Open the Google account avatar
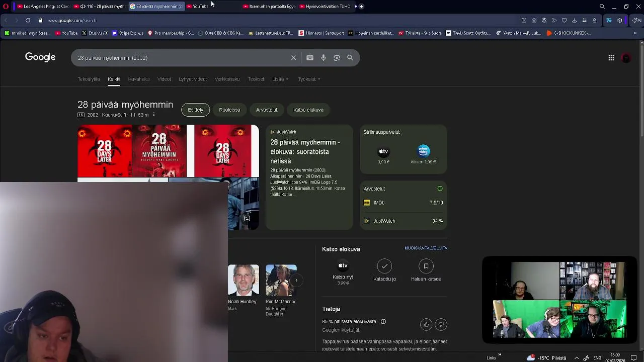Viewport: 644px width, 362px height. (x=626, y=58)
